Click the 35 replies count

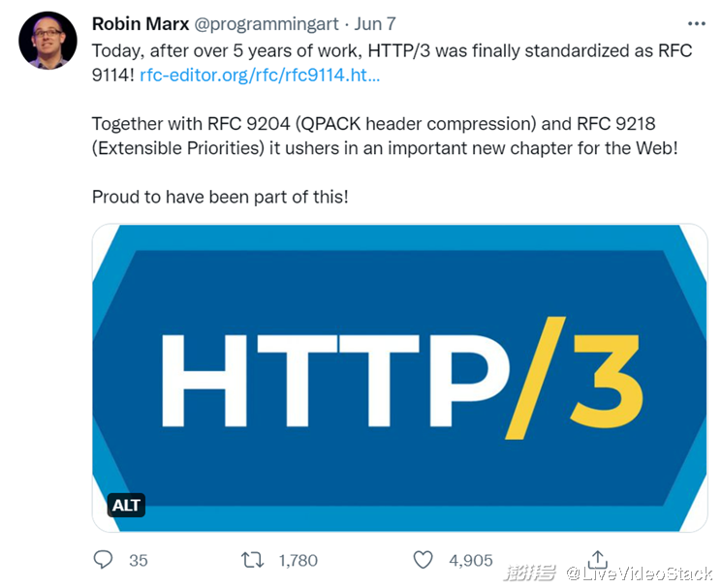pyautogui.click(x=138, y=560)
